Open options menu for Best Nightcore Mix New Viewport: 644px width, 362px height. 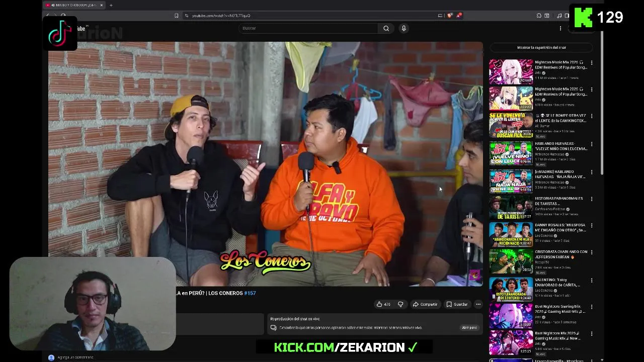(592, 334)
